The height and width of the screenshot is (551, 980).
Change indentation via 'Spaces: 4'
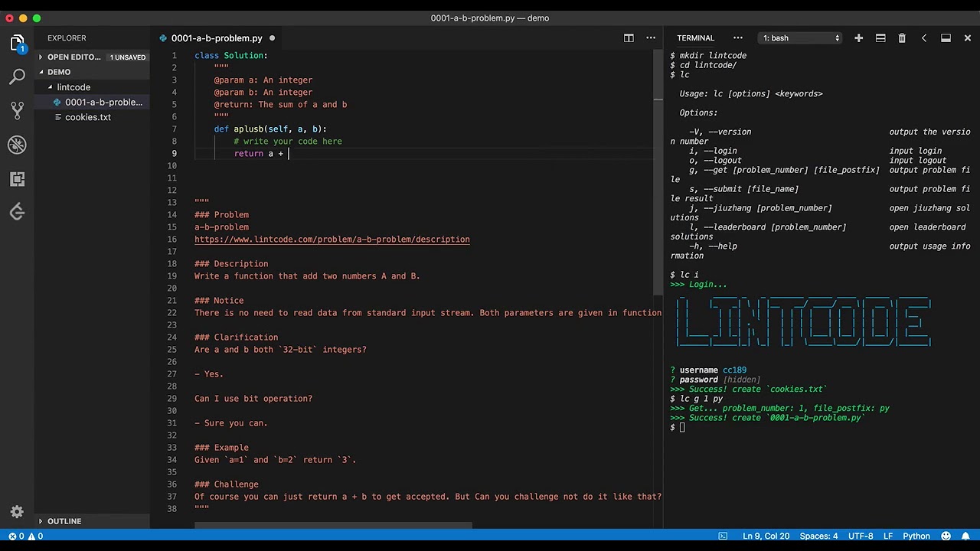pos(818,536)
